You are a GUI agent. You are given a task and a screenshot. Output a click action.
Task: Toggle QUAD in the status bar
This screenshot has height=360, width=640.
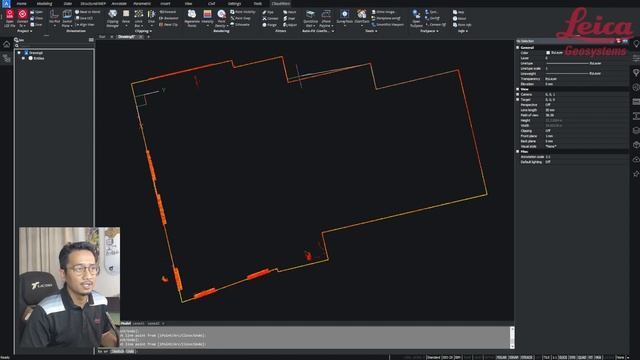tap(582, 357)
